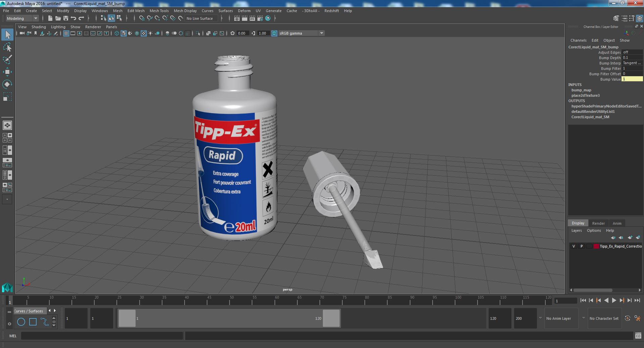Select CorectLiquid_mat_SM output node
This screenshot has height=348, width=644.
click(x=590, y=117)
